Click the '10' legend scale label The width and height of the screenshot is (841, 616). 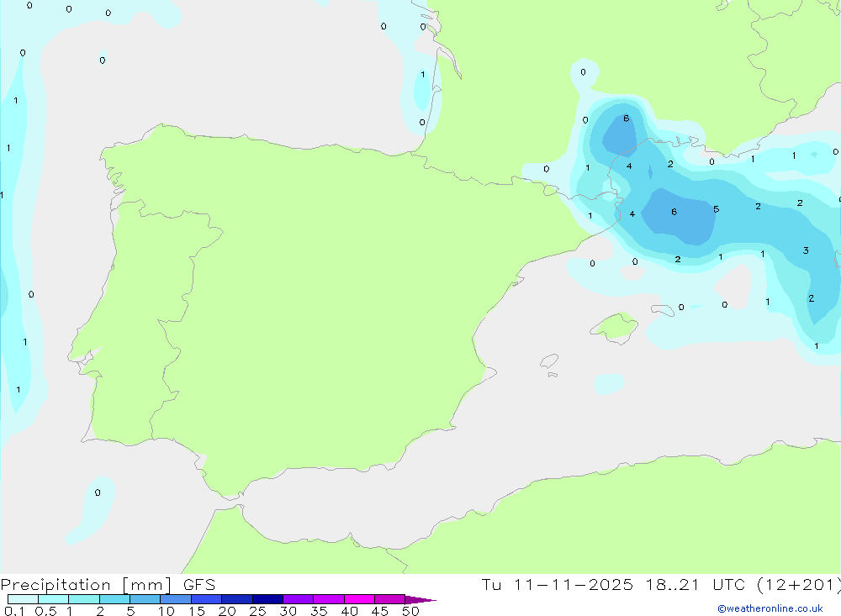pos(167,611)
